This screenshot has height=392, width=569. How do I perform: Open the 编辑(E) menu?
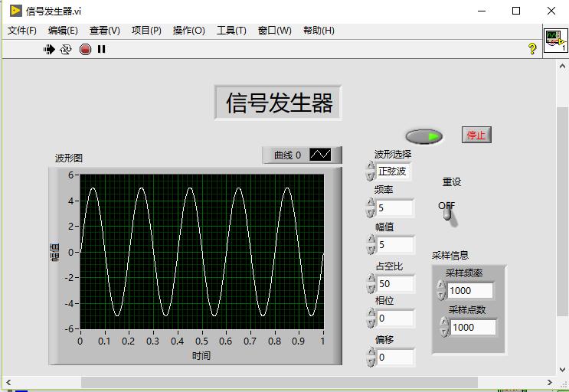[x=63, y=31]
